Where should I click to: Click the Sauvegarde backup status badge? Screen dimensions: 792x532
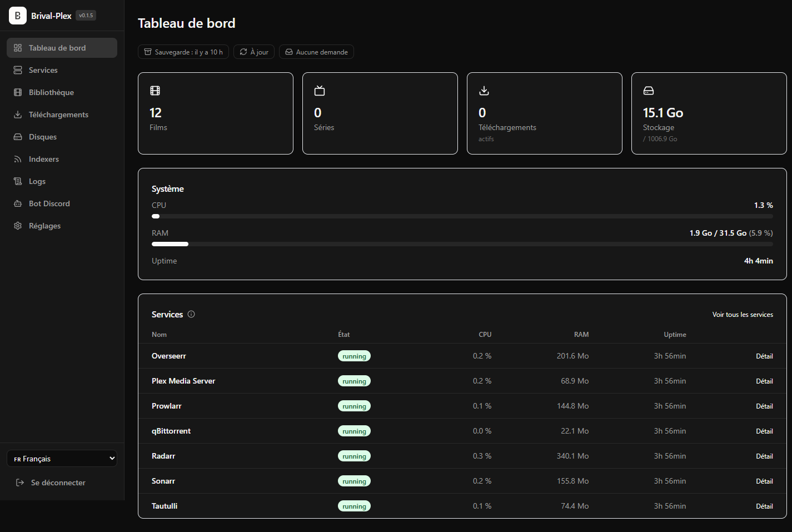(183, 52)
